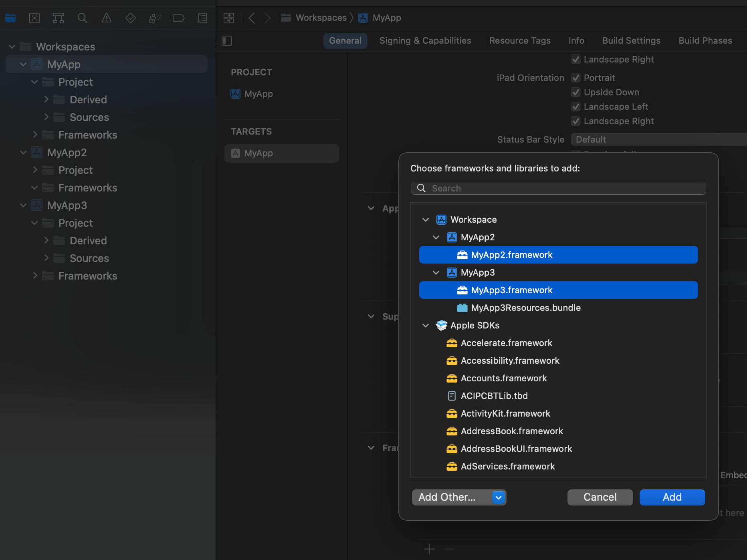Viewport: 747px width, 560px height.
Task: Click the frameworks Search field
Action: (x=559, y=188)
